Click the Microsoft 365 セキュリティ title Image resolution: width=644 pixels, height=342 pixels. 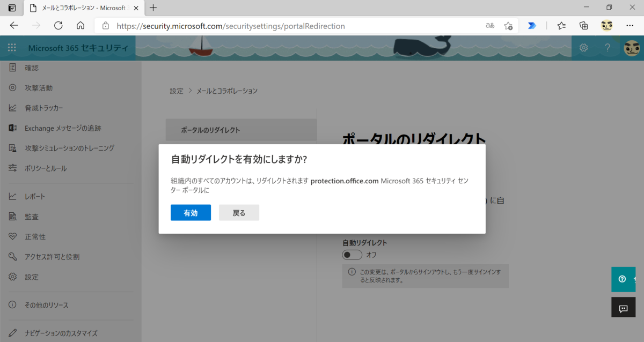tap(78, 48)
